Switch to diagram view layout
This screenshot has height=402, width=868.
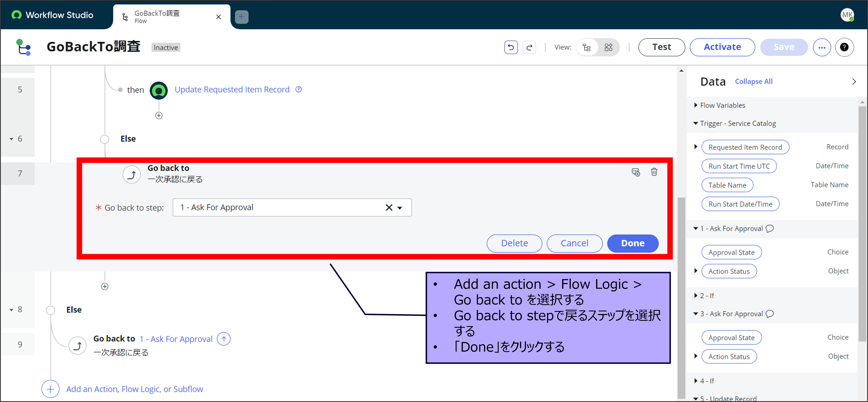608,48
